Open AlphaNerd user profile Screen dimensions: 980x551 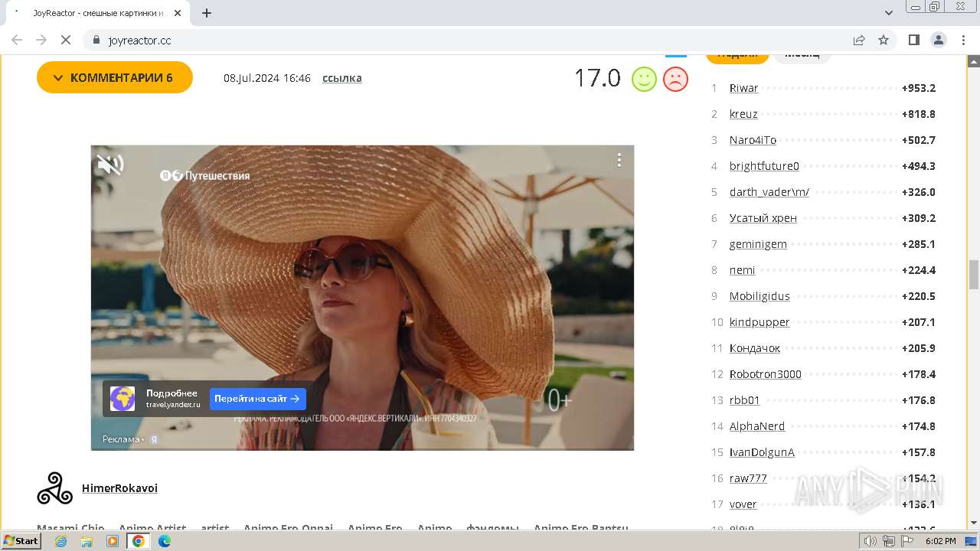point(757,426)
